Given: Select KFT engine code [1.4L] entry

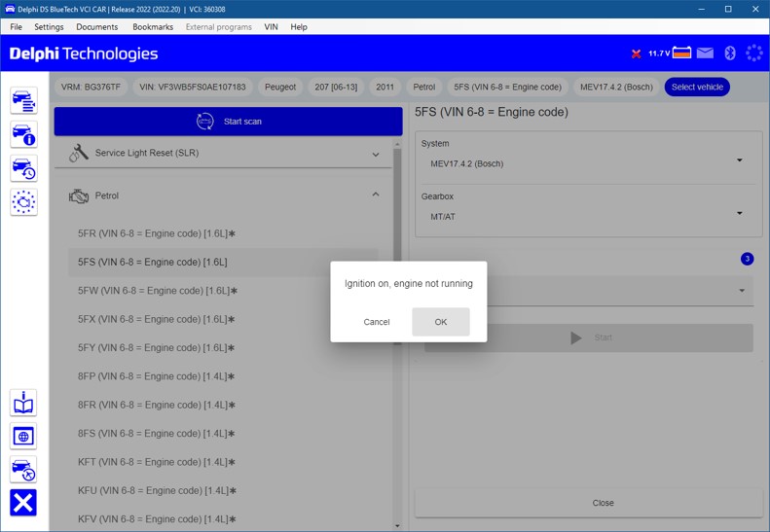Looking at the screenshot, I should (224, 462).
